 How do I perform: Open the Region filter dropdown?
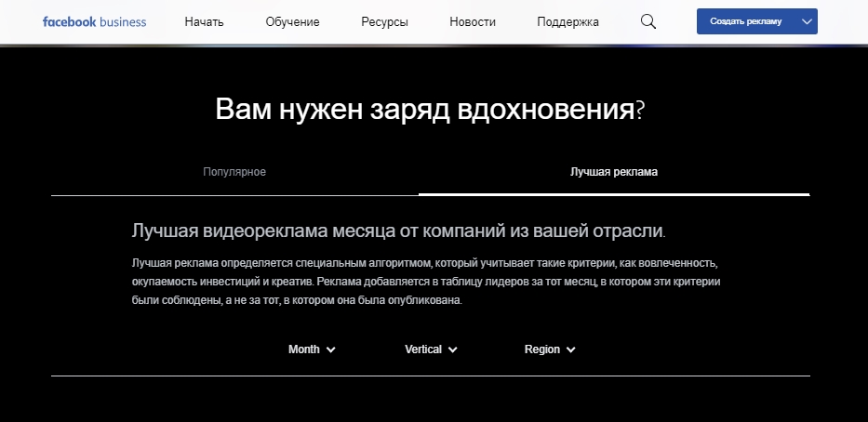point(542,349)
